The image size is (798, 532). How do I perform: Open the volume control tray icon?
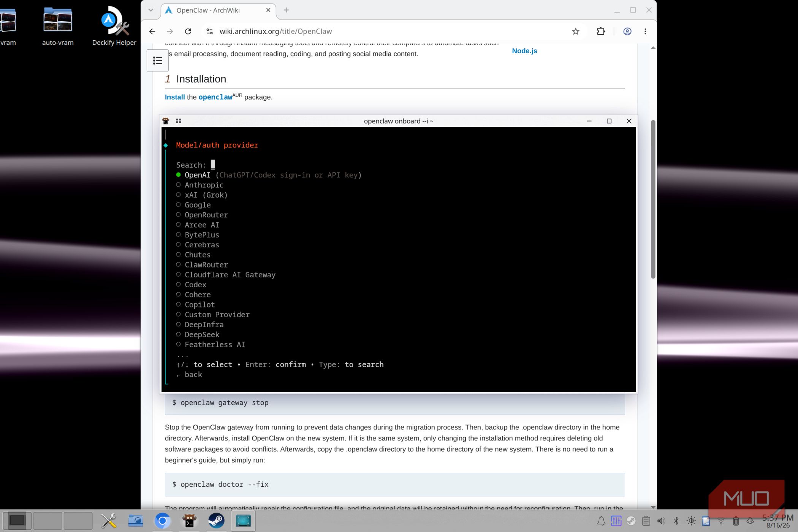[x=661, y=521]
